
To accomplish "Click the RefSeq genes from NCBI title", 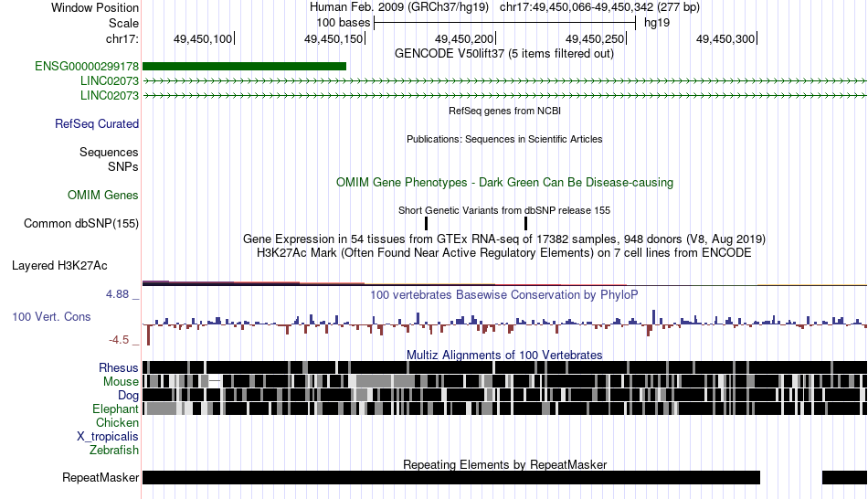I will pyautogui.click(x=505, y=111).
